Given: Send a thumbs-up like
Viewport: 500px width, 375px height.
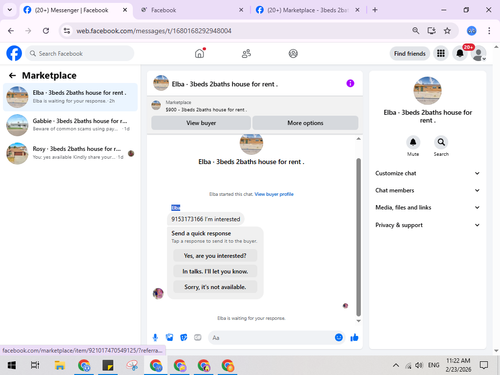Looking at the screenshot, I should (x=354, y=338).
